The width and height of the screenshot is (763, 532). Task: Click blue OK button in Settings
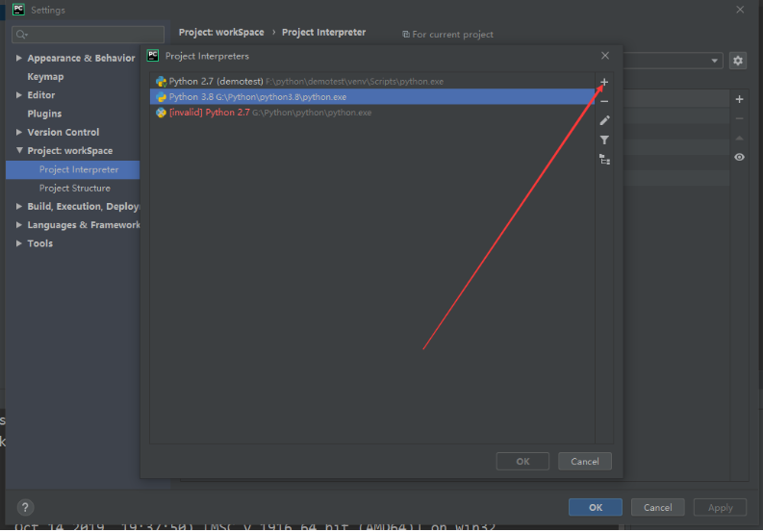(596, 507)
